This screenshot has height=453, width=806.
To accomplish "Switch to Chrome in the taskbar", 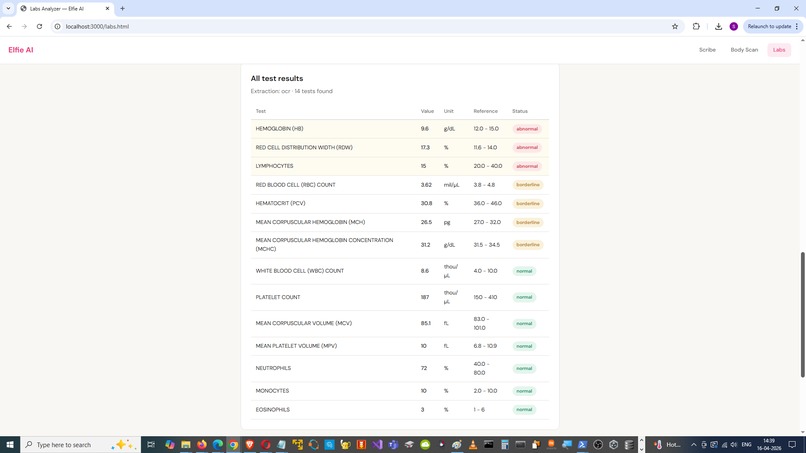I will pos(233,445).
